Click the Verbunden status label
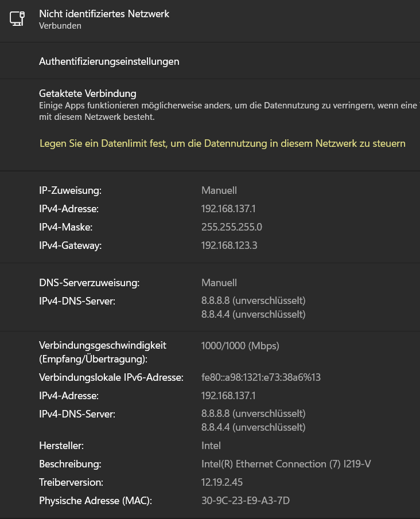Image resolution: width=420 pixels, height=519 pixels. (54, 26)
